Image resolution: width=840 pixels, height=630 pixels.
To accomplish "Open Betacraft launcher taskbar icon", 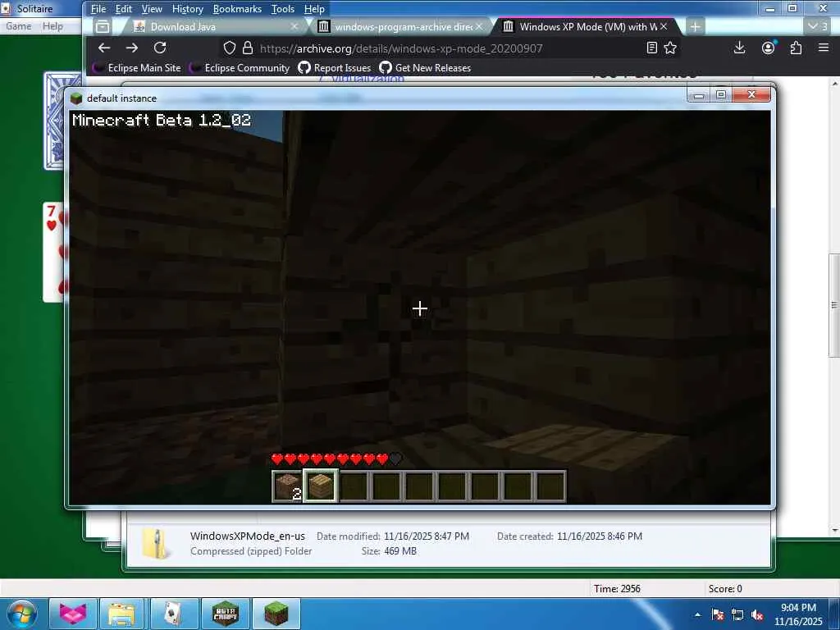I will tap(225, 614).
